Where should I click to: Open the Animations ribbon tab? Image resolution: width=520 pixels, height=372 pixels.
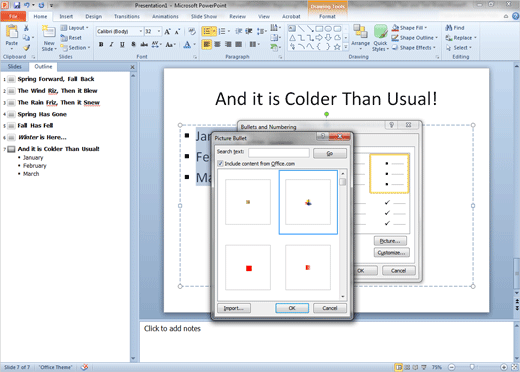click(x=165, y=16)
